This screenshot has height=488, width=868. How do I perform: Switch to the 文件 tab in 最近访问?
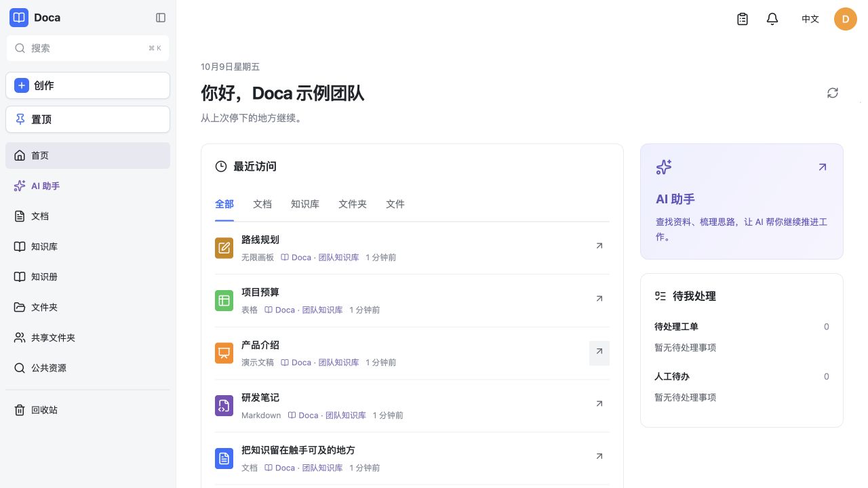(x=395, y=204)
